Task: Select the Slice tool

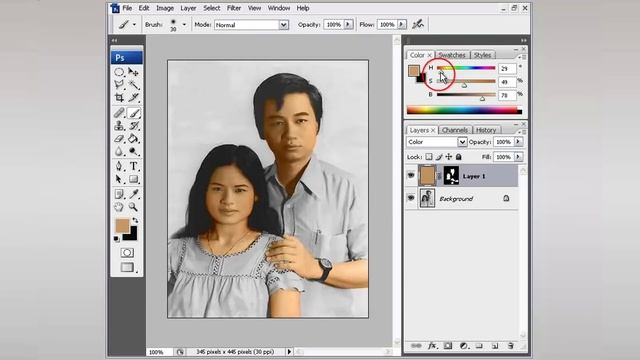Action: (133, 98)
